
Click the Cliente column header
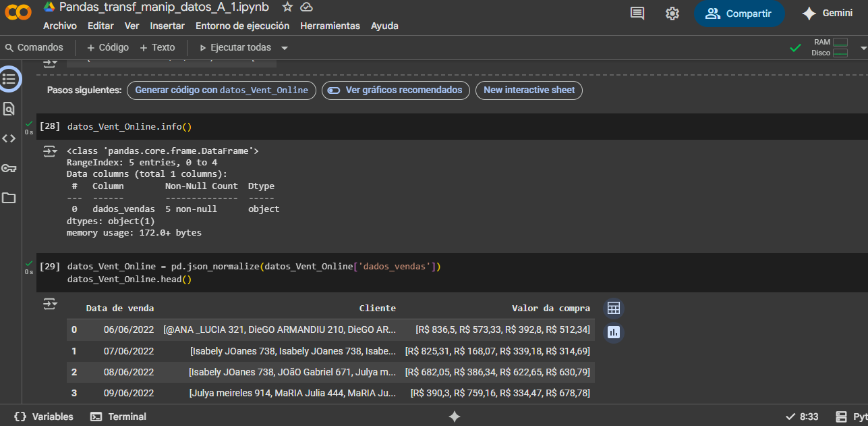pyautogui.click(x=378, y=308)
